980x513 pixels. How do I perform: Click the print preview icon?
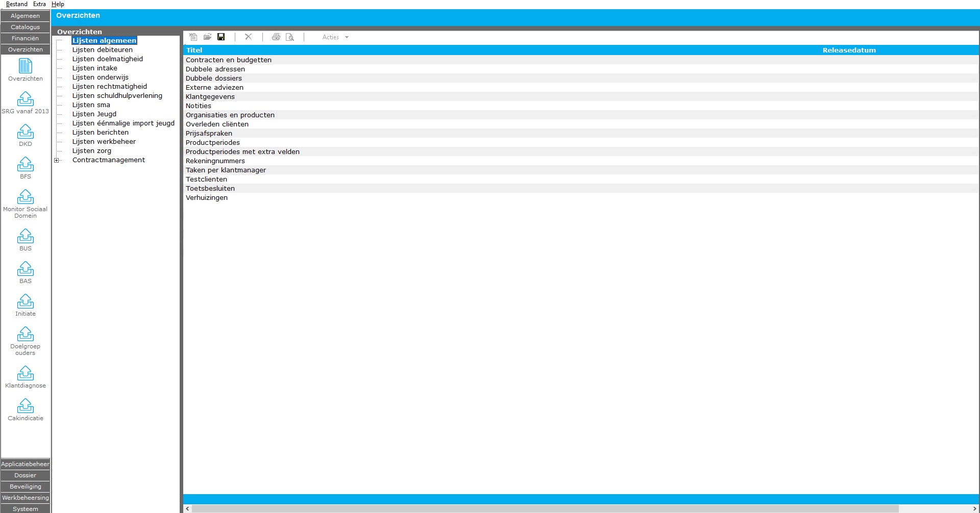click(x=290, y=37)
